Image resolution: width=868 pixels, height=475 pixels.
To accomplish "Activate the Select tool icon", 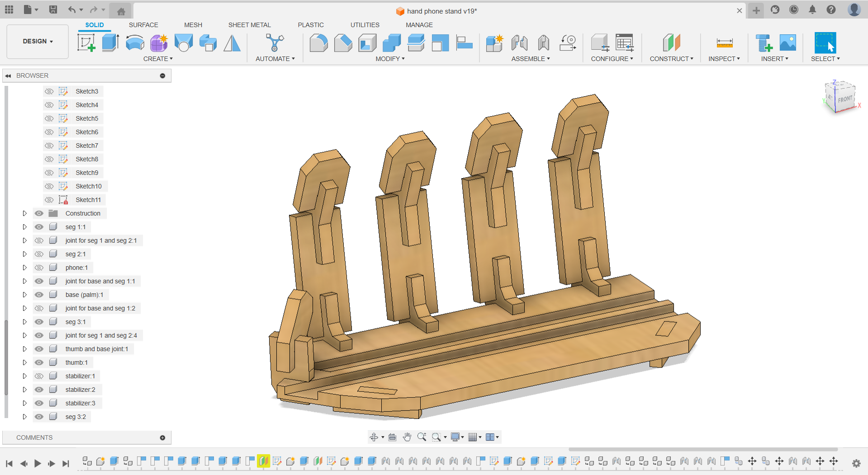I will pyautogui.click(x=825, y=43).
